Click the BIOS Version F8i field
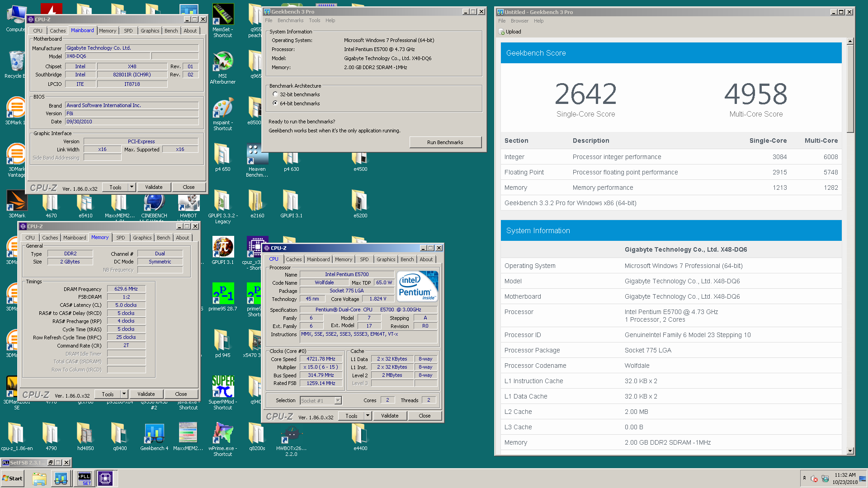The image size is (868, 488). tap(132, 113)
